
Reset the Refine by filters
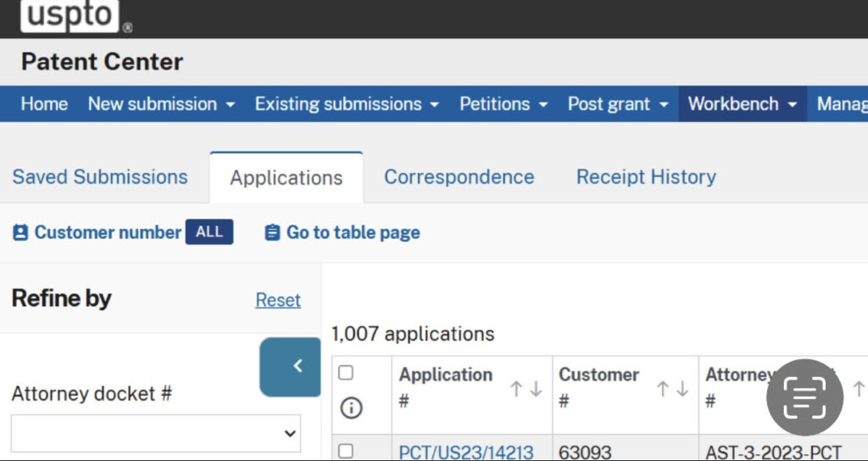[x=278, y=300]
